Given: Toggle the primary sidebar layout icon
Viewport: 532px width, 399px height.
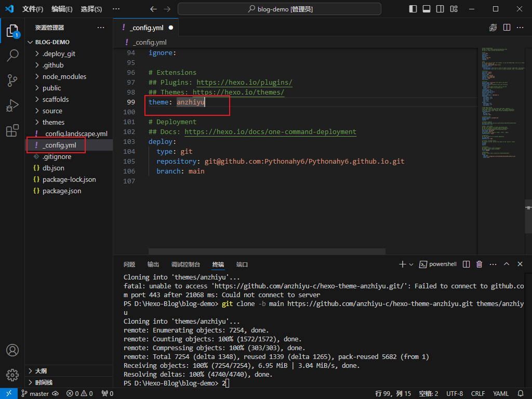Looking at the screenshot, I should pyautogui.click(x=413, y=9).
